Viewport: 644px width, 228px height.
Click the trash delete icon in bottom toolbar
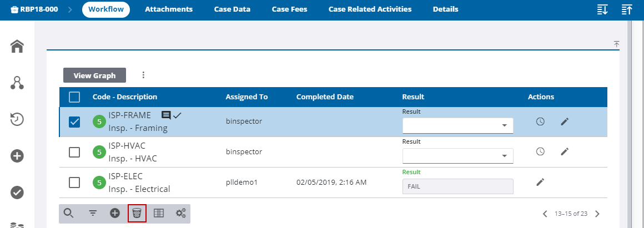click(137, 213)
